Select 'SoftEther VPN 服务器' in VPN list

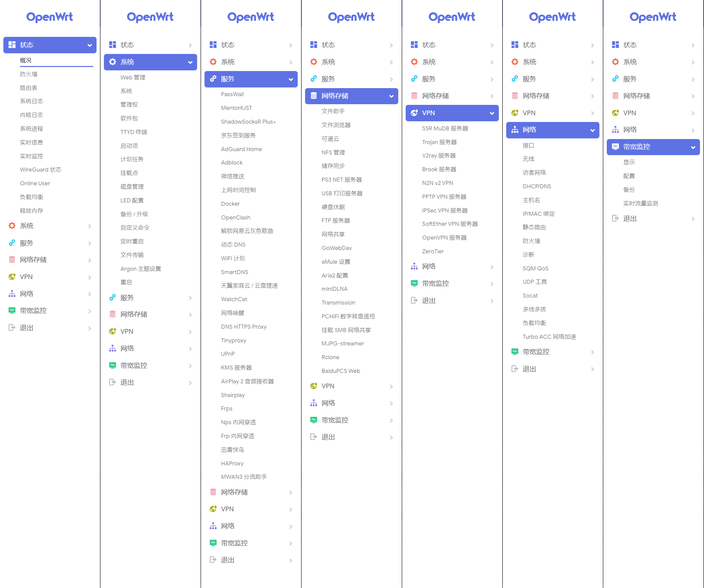tap(450, 224)
